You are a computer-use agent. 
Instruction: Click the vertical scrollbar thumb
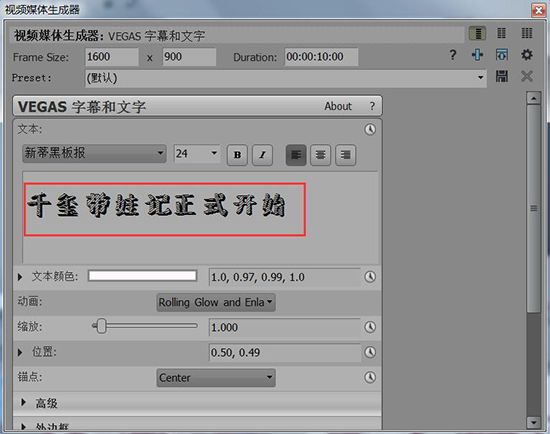point(533,208)
